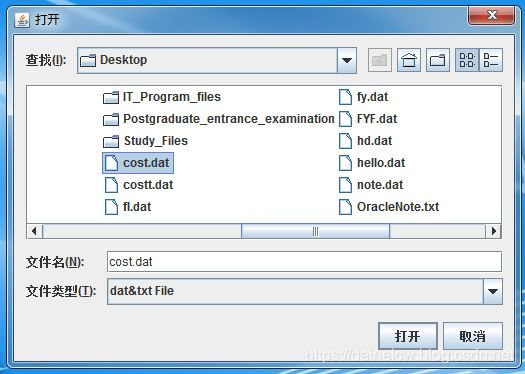Viewport: 525px width, 374px height.
Task: Click the horizontal scrollbar thumb
Action: click(x=315, y=231)
